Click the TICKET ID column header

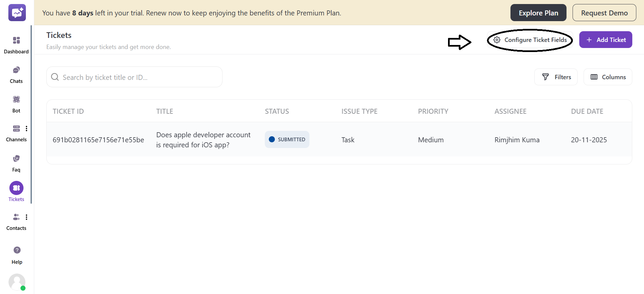click(68, 111)
